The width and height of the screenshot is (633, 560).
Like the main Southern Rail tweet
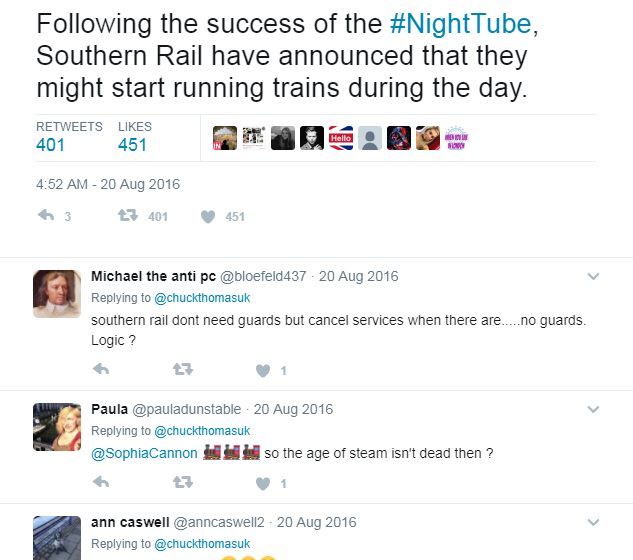click(208, 216)
